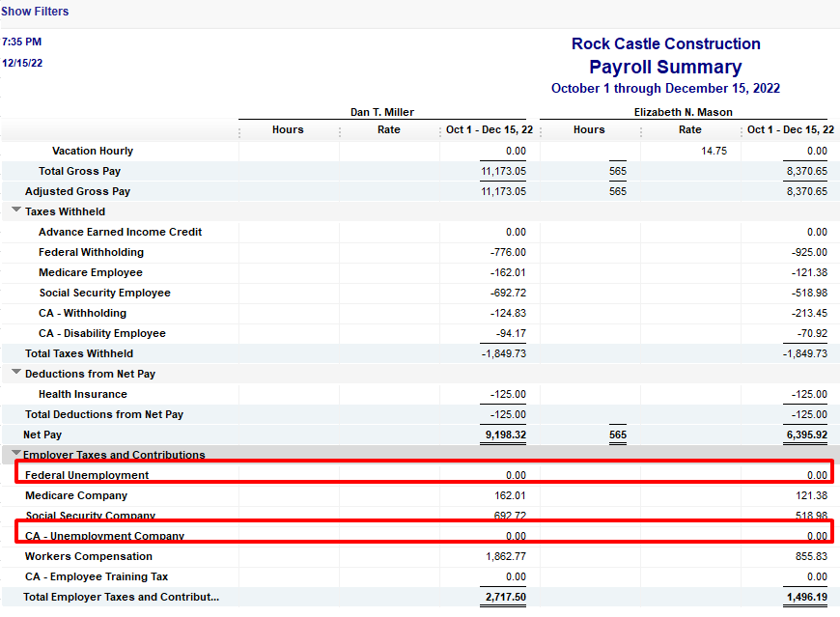Open Dan T. Miller's Net Pay amount 9,198.32
840x617 pixels.
[503, 435]
